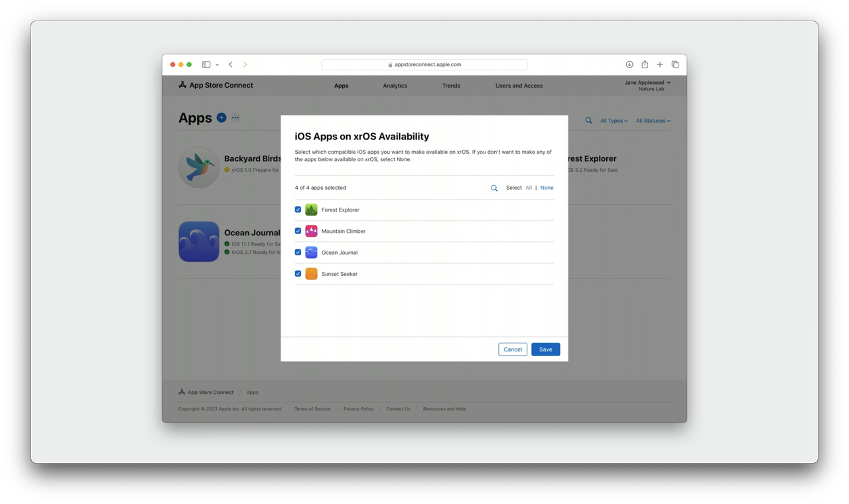This screenshot has height=504, width=849.
Task: Click the Apps breadcrumb in footer
Action: pos(253,392)
